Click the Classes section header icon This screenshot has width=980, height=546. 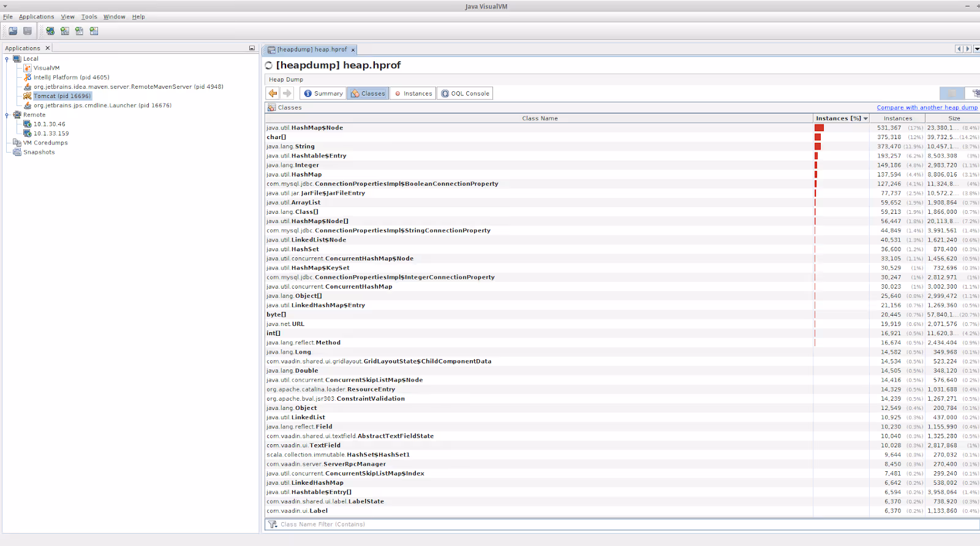click(x=271, y=107)
